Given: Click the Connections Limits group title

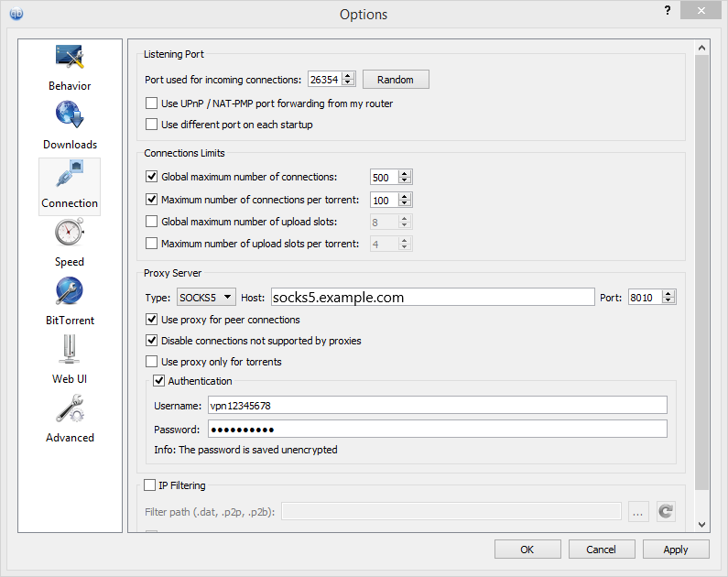Looking at the screenshot, I should pos(184,153).
